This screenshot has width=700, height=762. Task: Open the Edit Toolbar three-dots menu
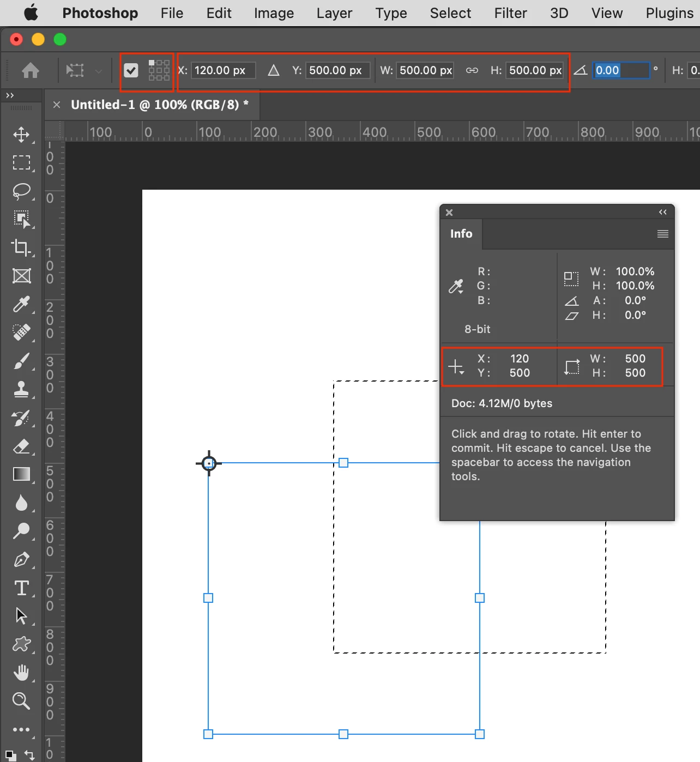pos(21,729)
